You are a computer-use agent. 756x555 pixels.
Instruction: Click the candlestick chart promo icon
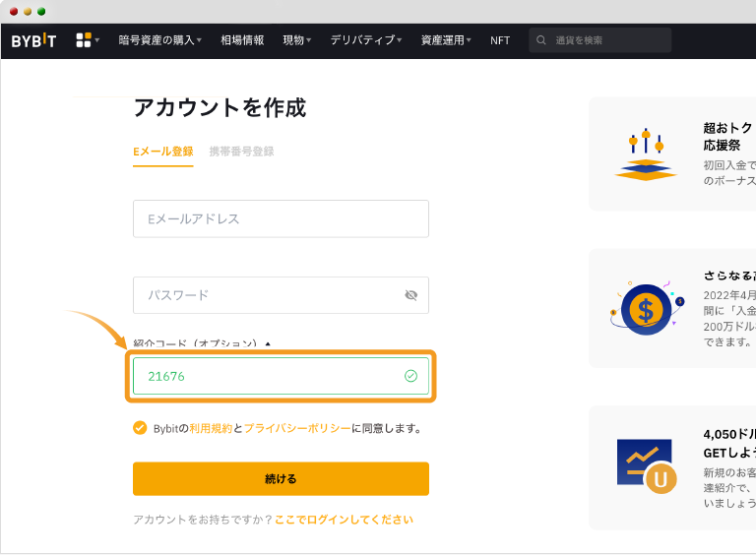coord(646,154)
